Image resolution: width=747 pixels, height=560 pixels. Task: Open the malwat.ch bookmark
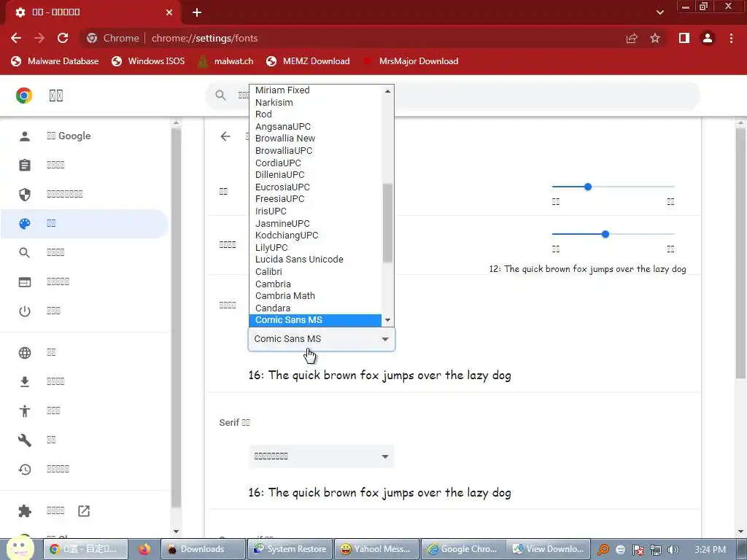click(x=225, y=61)
